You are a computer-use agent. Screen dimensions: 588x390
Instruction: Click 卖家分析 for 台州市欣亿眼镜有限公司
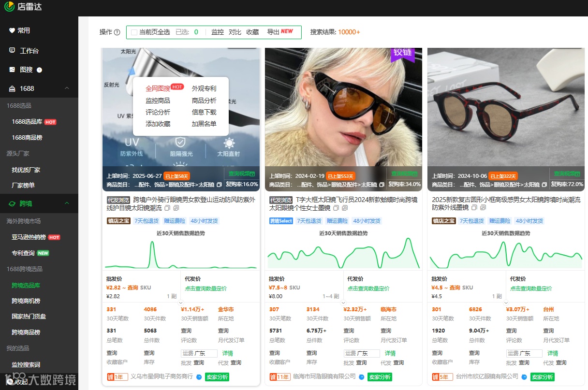(x=542, y=377)
